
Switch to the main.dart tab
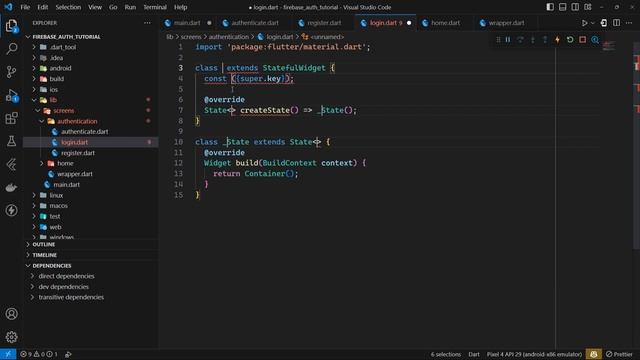[187, 23]
